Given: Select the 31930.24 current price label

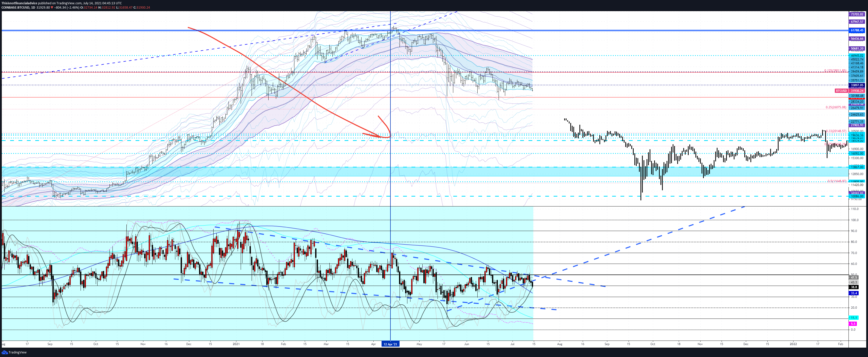Looking at the screenshot, I should point(857,91).
